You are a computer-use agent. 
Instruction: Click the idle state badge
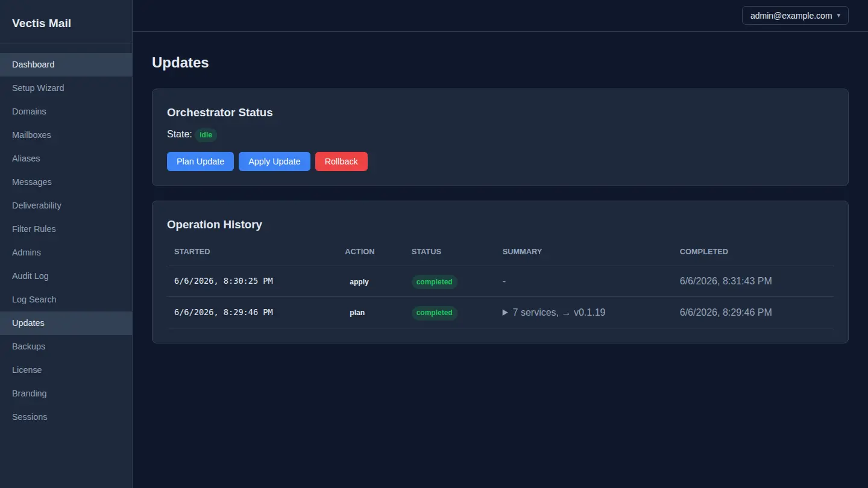[x=206, y=135]
